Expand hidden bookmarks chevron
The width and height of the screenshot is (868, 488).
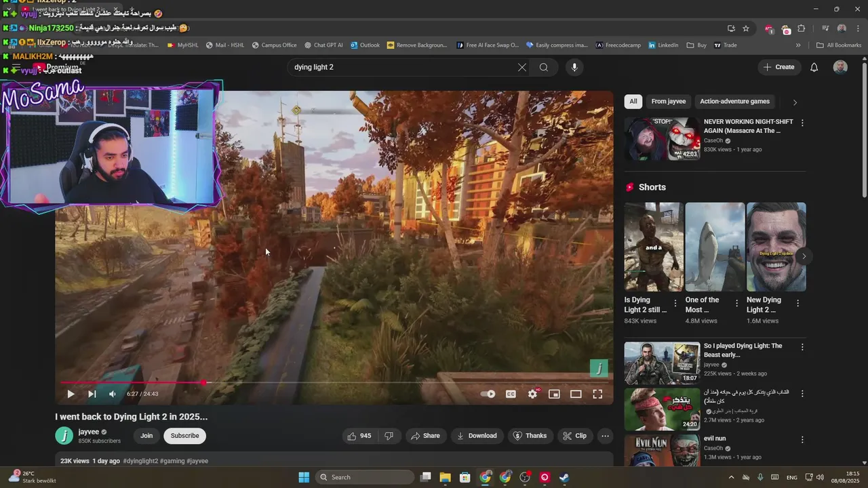(x=798, y=45)
